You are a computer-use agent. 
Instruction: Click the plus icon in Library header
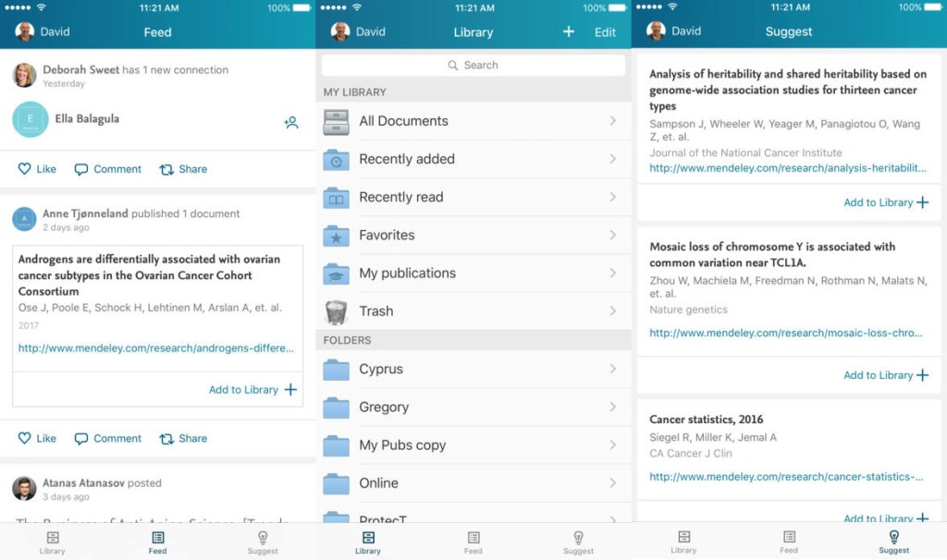568,32
